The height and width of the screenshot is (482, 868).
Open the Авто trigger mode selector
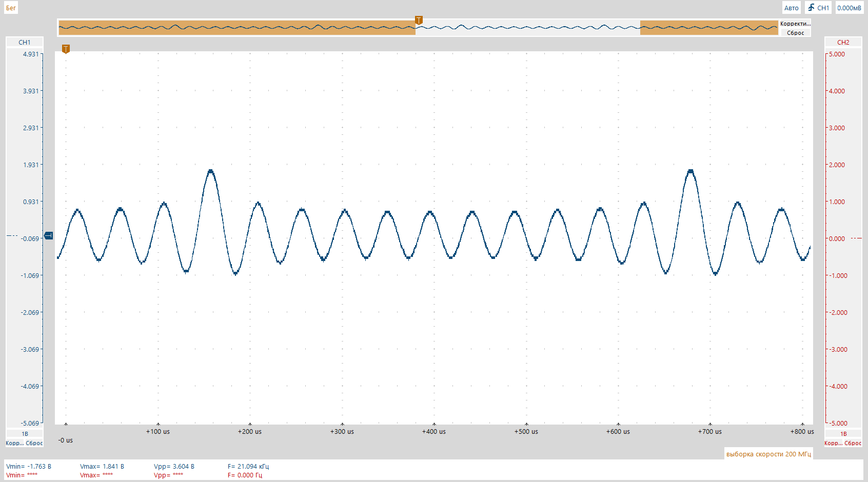pyautogui.click(x=791, y=8)
